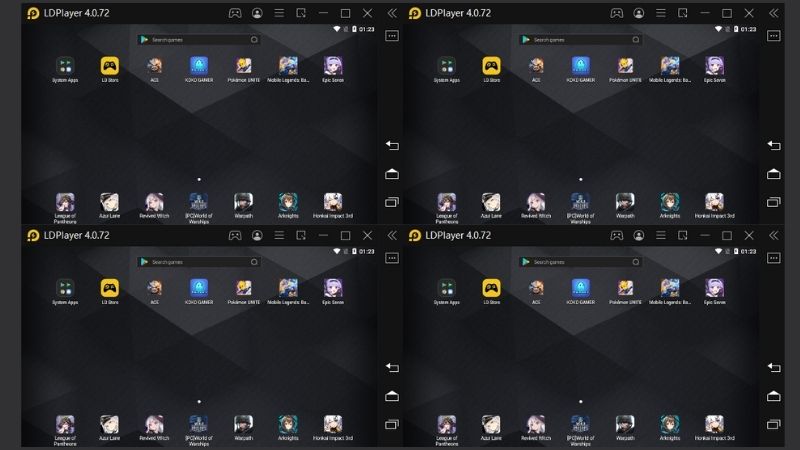Open hamburger menu in top-left title bar
Screen dimensions: 800x450
[279, 13]
